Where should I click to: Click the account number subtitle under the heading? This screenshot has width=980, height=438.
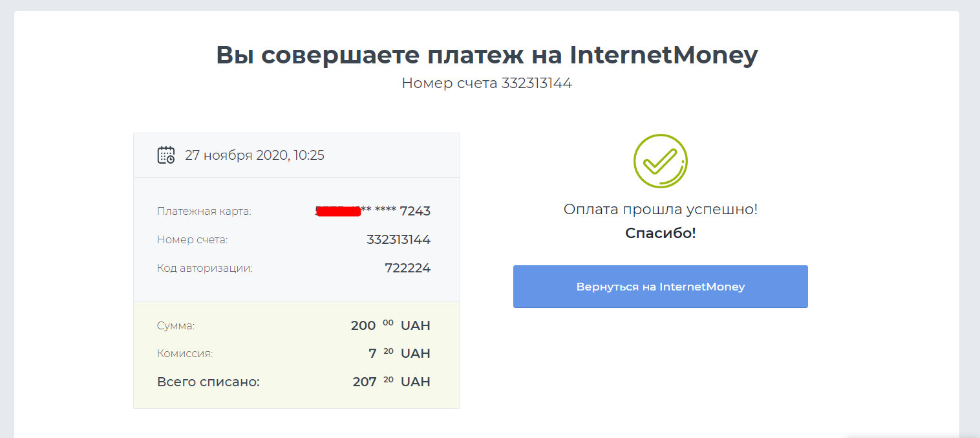487,83
